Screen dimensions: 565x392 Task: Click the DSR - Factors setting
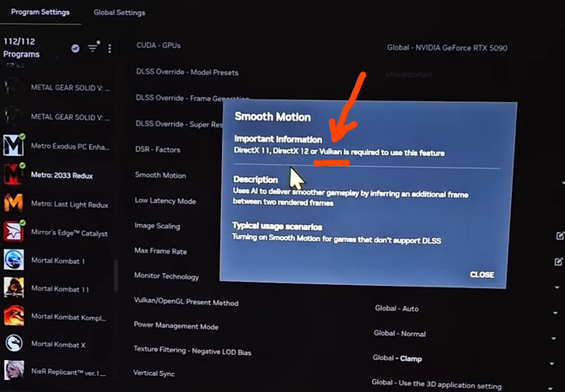pyautogui.click(x=158, y=149)
